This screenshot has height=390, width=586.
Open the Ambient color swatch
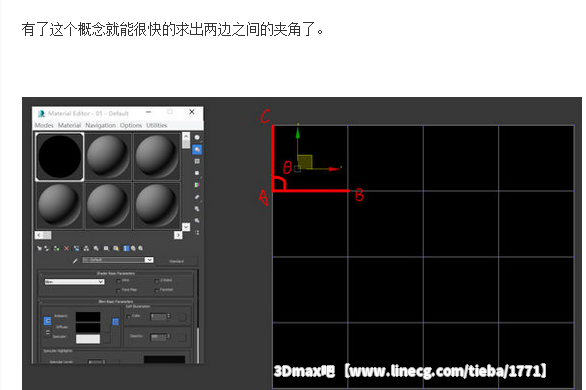coord(88,317)
